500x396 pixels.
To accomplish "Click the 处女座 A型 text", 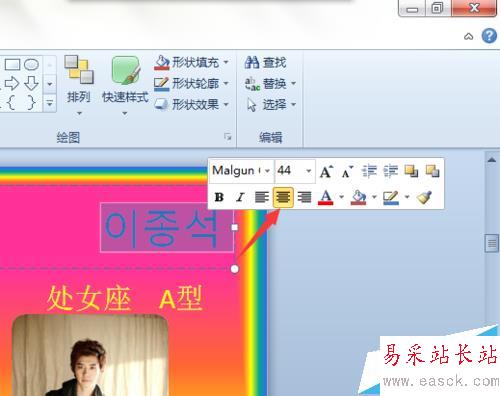I will click(125, 299).
